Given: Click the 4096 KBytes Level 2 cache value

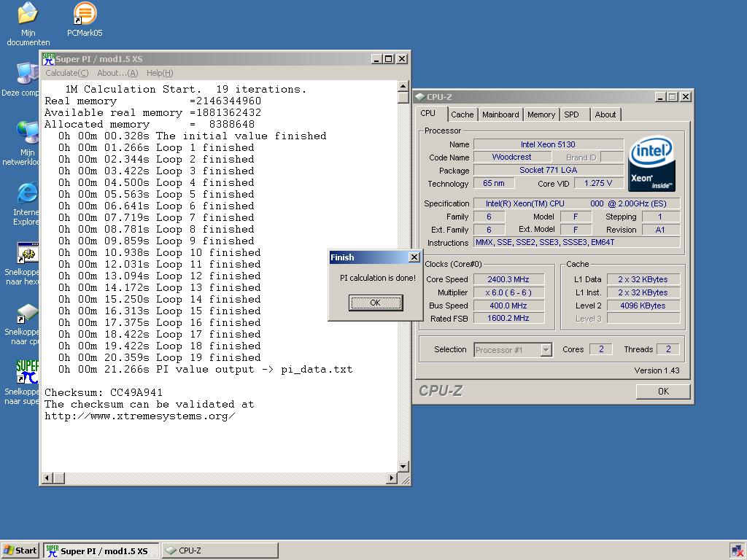Looking at the screenshot, I should (x=643, y=306).
